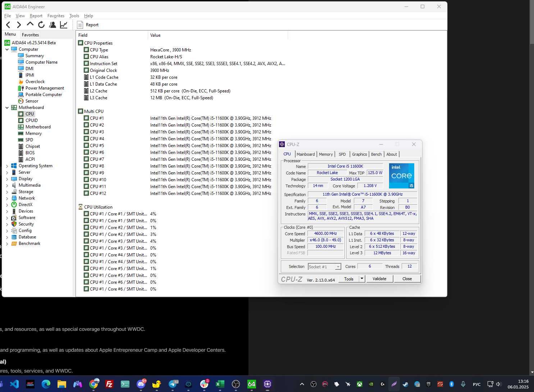This screenshot has width=534, height=392.
Task: Collapse the Computer tree node
Action: click(x=7, y=49)
